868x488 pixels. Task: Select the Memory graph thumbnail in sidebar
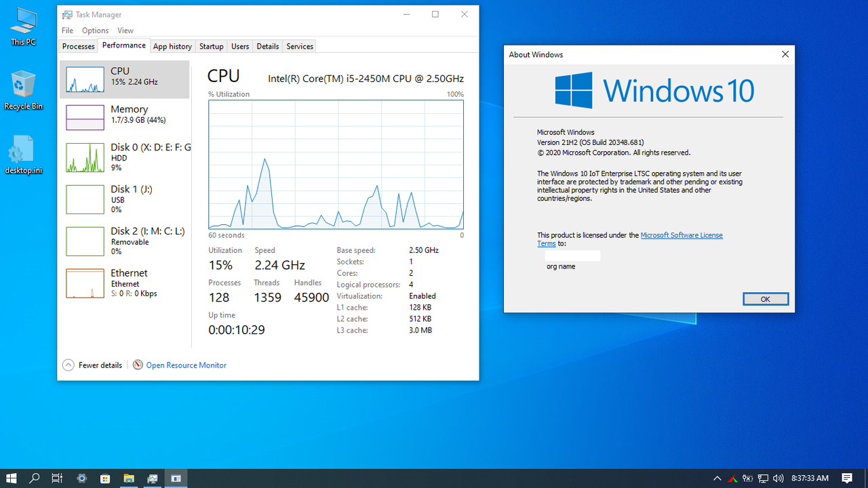click(x=85, y=117)
